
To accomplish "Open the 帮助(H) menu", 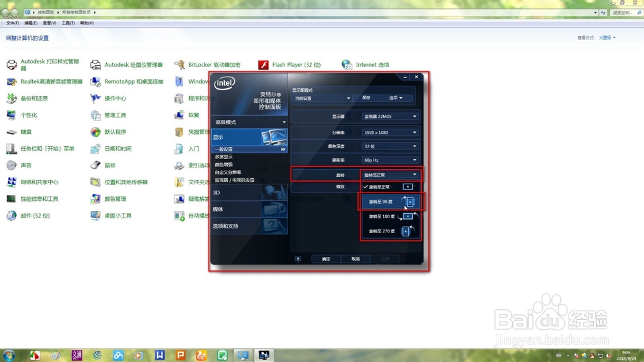I will coord(87,23).
